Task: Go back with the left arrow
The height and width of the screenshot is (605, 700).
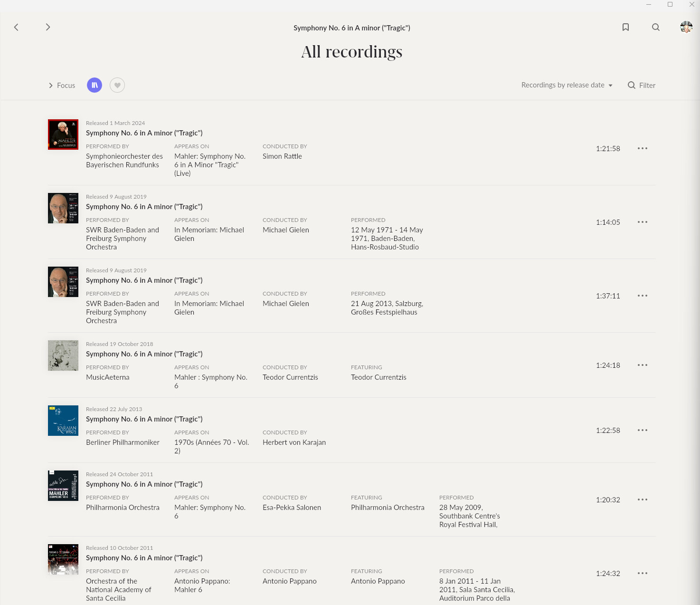Action: [16, 27]
